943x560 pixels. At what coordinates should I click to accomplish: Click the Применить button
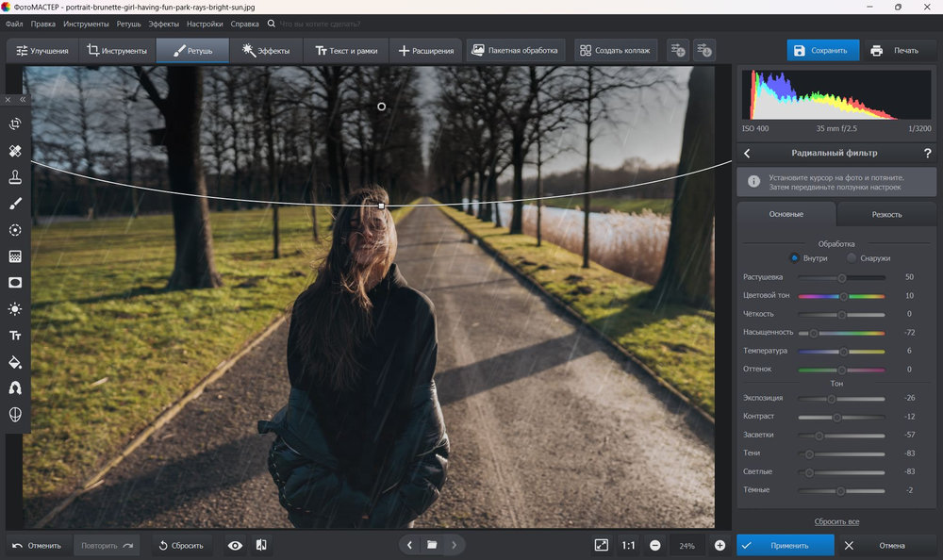point(786,546)
